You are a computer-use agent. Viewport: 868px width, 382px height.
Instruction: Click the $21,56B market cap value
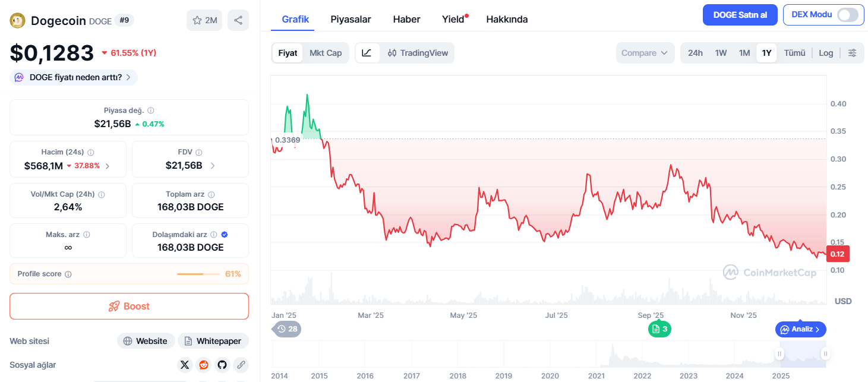tap(112, 124)
